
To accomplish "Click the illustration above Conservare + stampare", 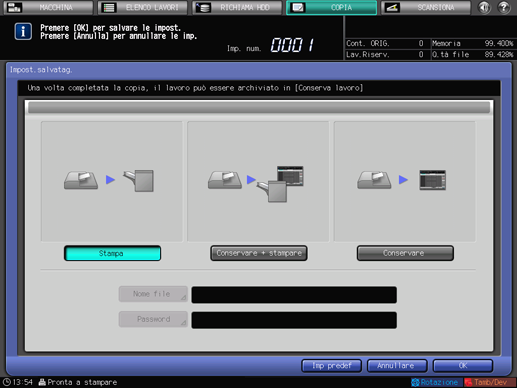I will 258,181.
